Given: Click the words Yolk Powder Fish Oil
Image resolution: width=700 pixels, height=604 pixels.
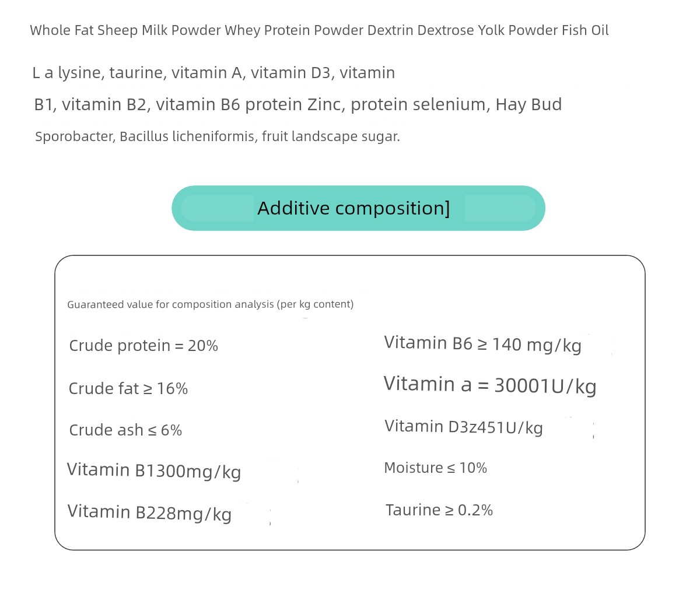Looking at the screenshot, I should point(543,30).
